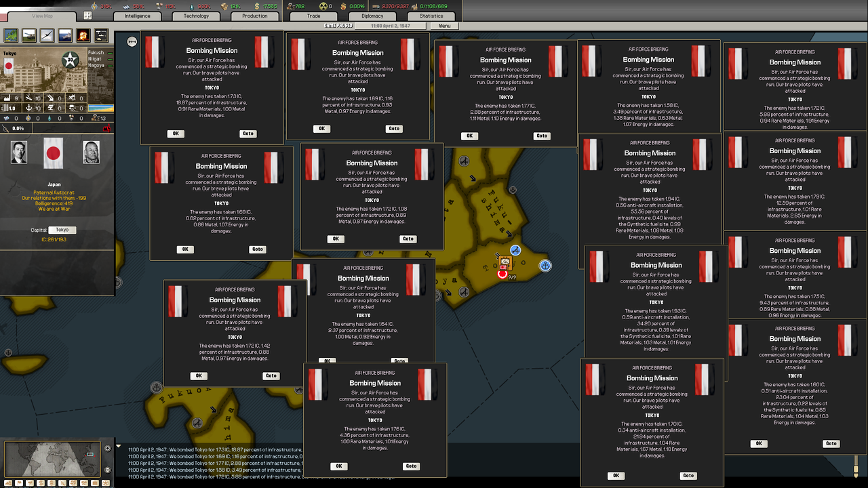Click the airbase icon north of Nagoya
Screen dimensions: 868x488
click(x=465, y=161)
